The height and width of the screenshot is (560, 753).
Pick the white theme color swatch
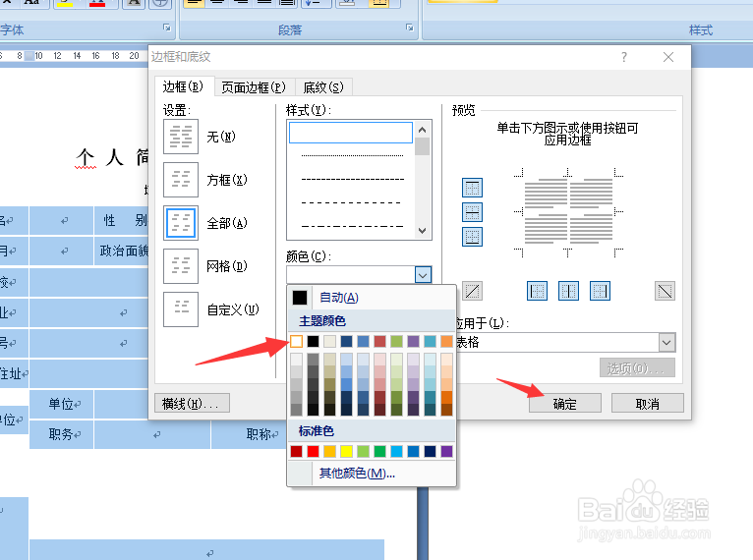[296, 341]
